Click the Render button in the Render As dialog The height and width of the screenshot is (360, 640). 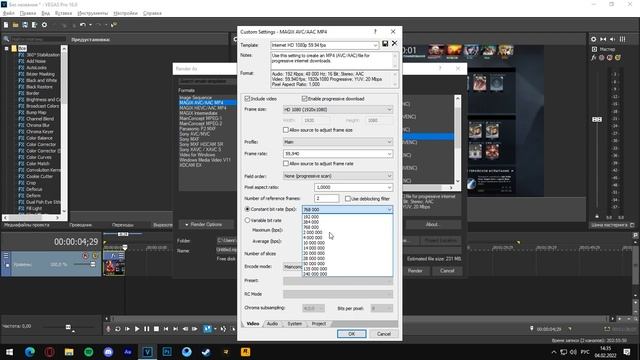coord(415,271)
